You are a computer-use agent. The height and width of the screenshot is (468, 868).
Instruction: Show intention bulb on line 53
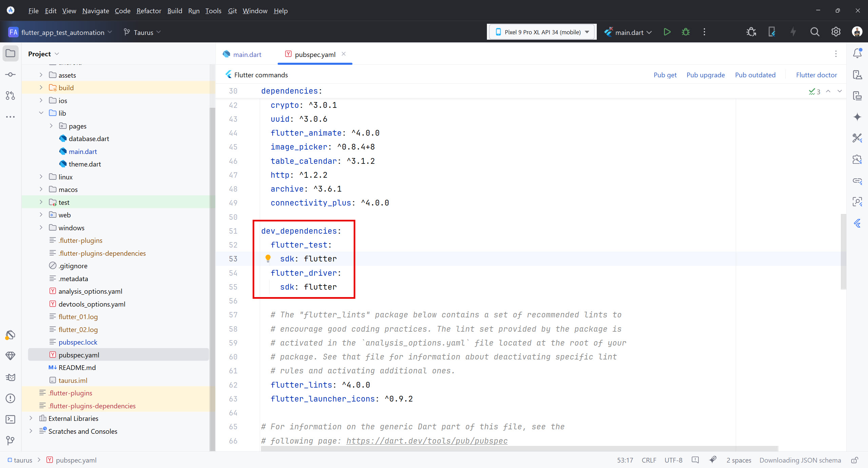[x=268, y=258]
